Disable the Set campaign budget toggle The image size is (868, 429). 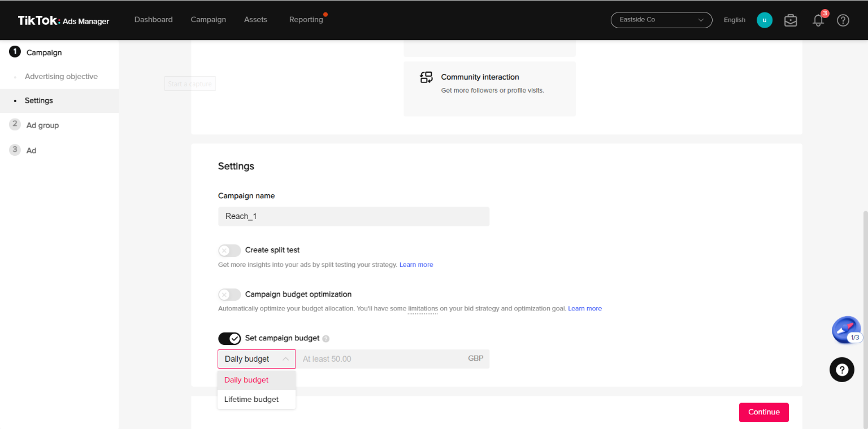tap(229, 339)
